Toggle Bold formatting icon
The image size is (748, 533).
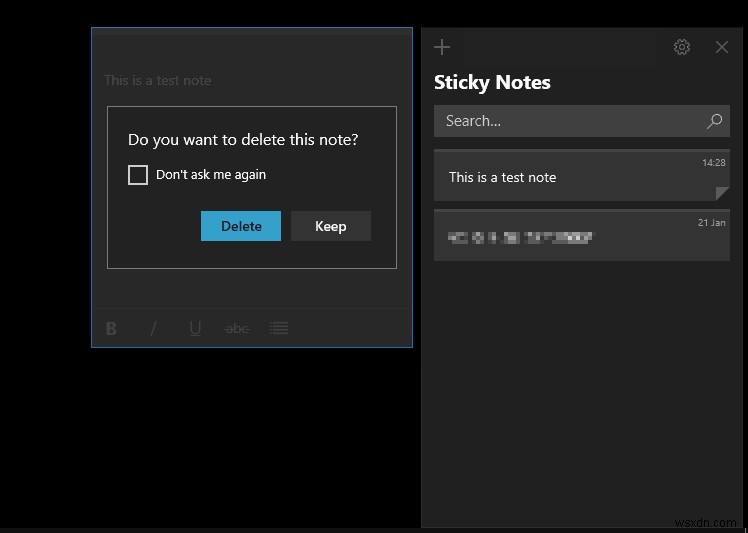coord(111,328)
